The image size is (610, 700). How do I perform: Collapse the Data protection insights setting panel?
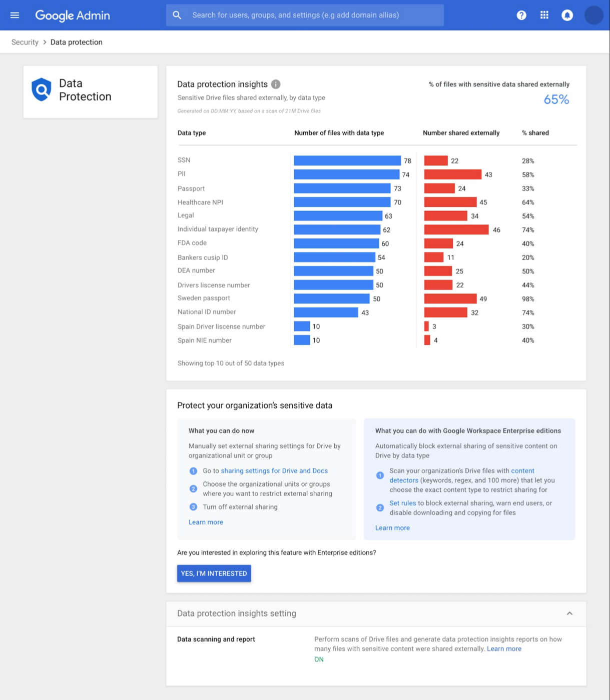click(569, 613)
